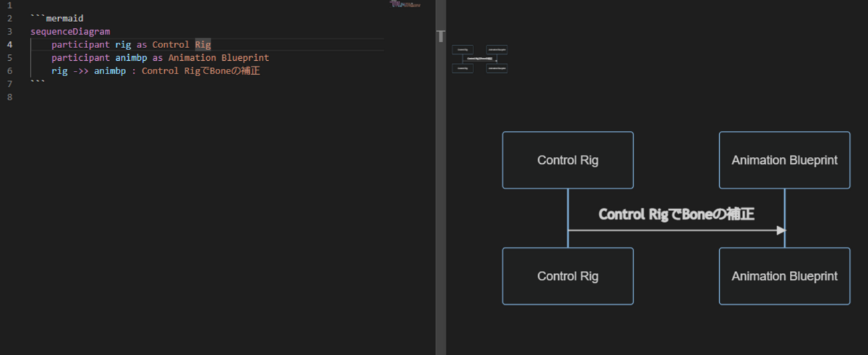Select the bottom Animation Blueprint participant box

click(784, 276)
